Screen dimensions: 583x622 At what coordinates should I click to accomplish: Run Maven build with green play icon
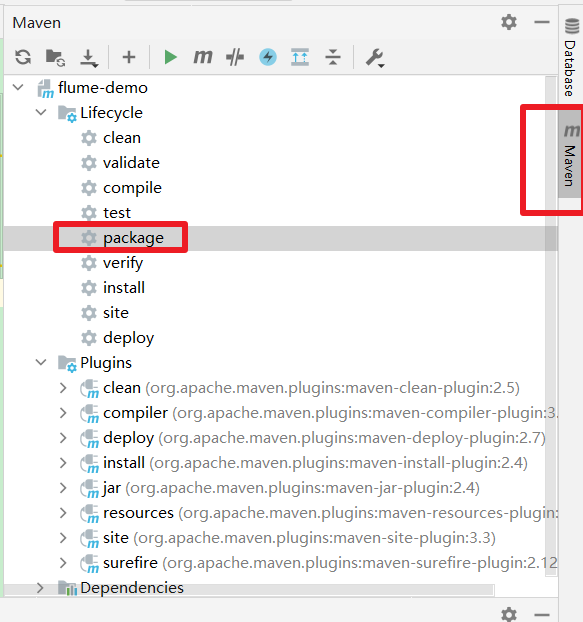[170, 57]
